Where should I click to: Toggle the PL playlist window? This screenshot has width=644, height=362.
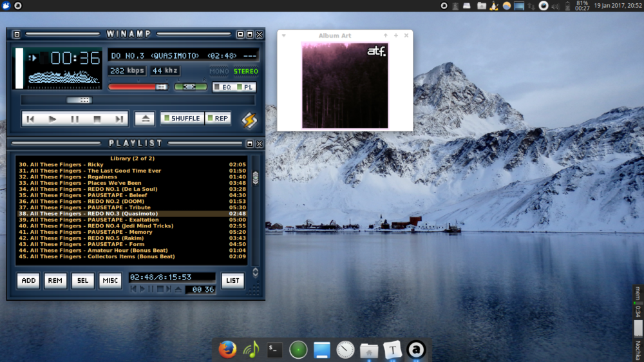(x=245, y=87)
